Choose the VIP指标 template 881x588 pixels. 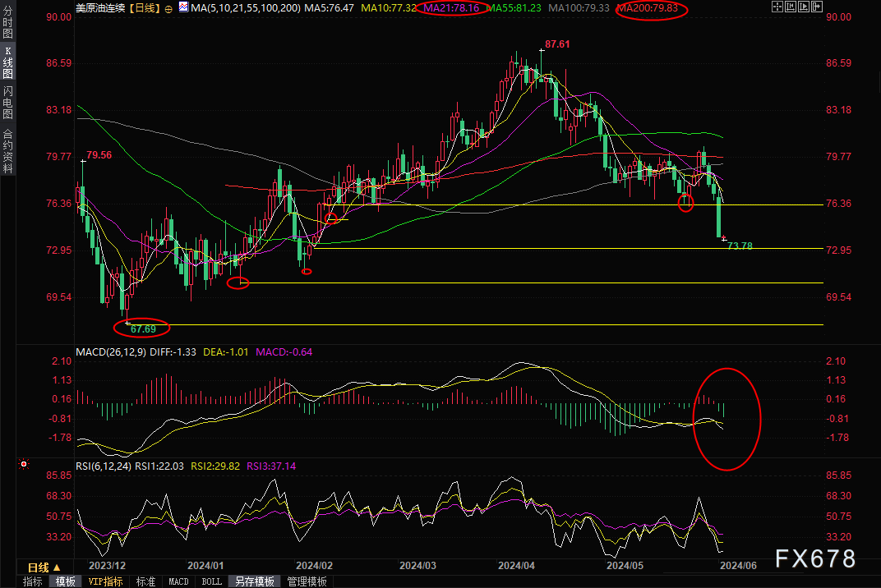click(x=105, y=581)
